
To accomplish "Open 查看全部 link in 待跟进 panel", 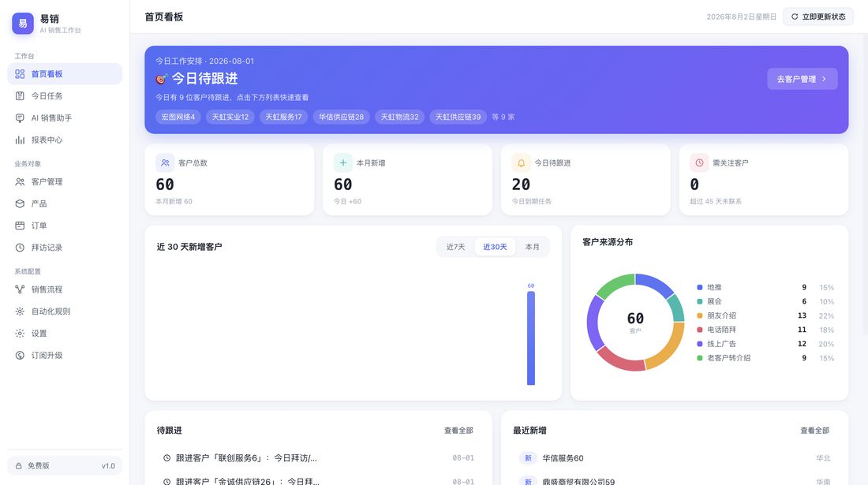I will [458, 431].
